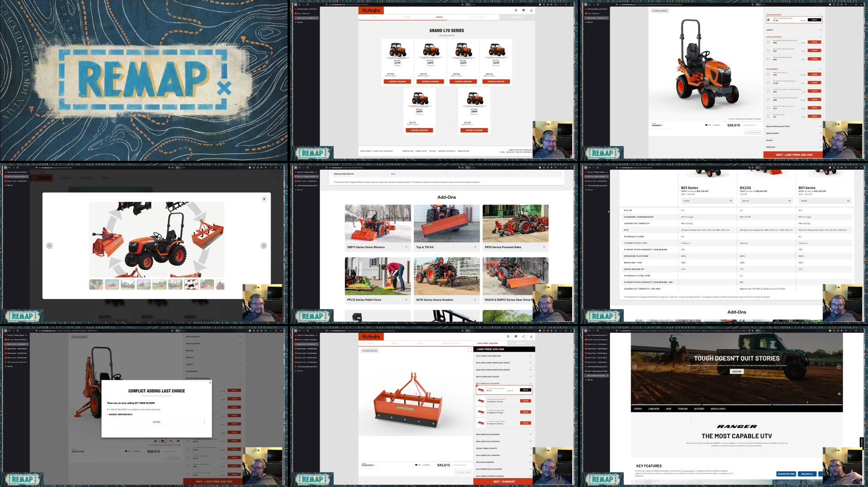Open account icon in Land Pride page header

coord(531,337)
